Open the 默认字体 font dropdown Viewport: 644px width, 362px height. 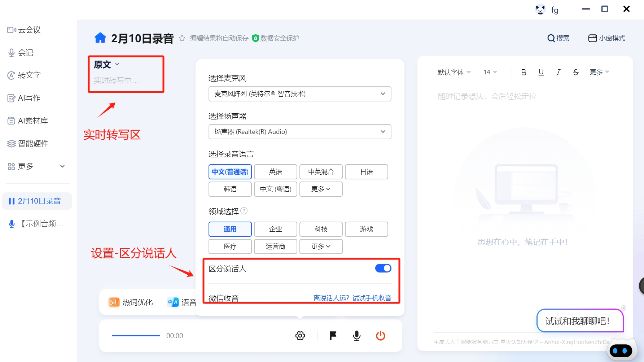(x=454, y=72)
